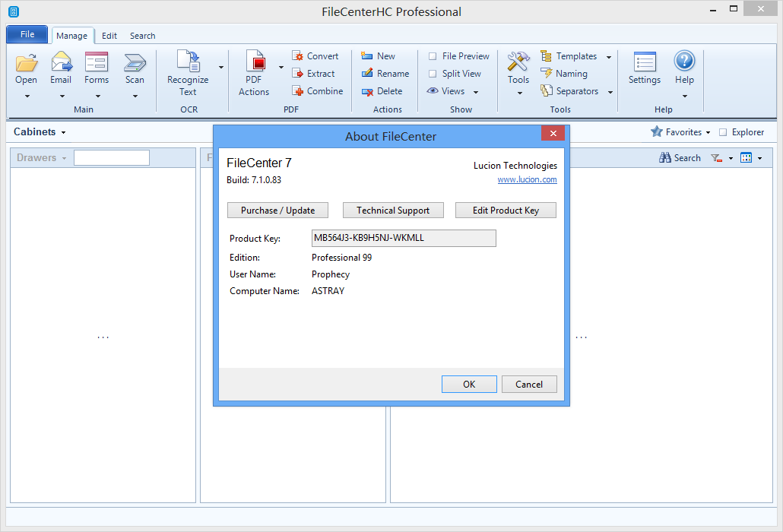The image size is (783, 532).
Task: Click the Favorites star icon
Action: [x=656, y=131]
